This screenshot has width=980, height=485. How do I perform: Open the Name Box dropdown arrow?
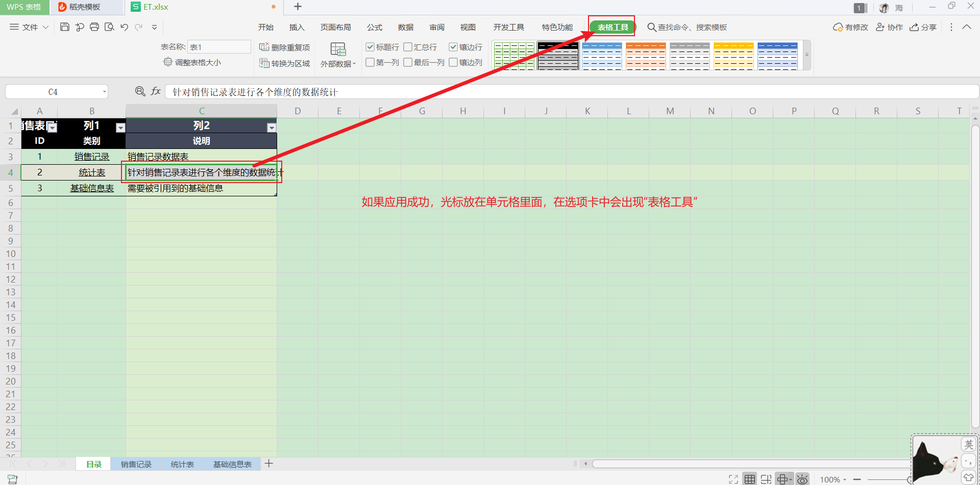(104, 92)
